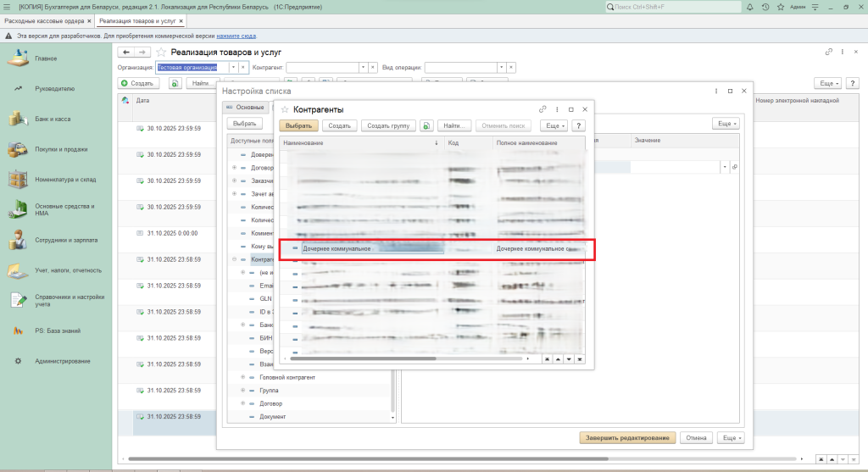
Task: Open the Администрирование gear section
Action: (x=62, y=361)
